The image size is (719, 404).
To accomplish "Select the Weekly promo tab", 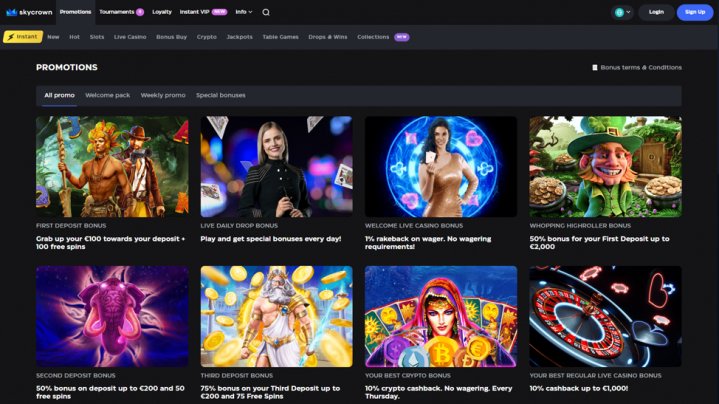I will coord(162,95).
